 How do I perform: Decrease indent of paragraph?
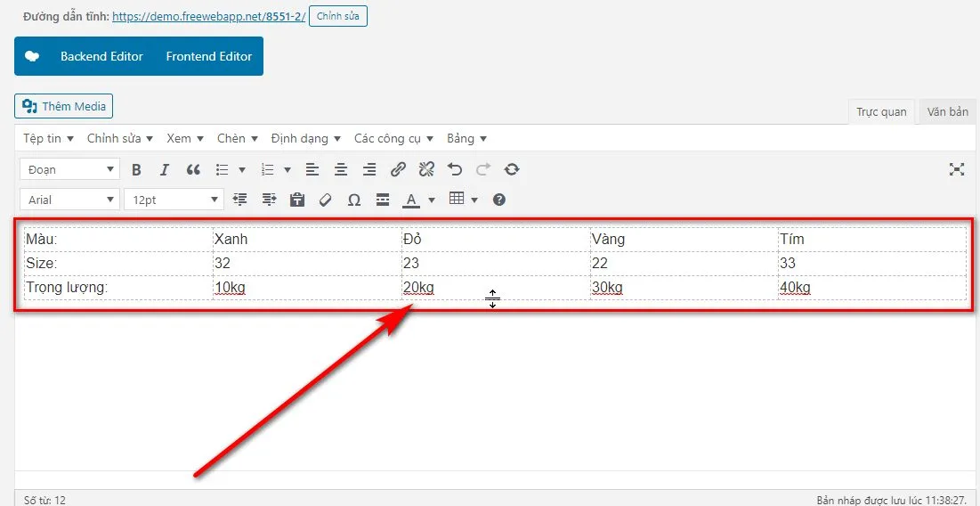click(x=239, y=200)
